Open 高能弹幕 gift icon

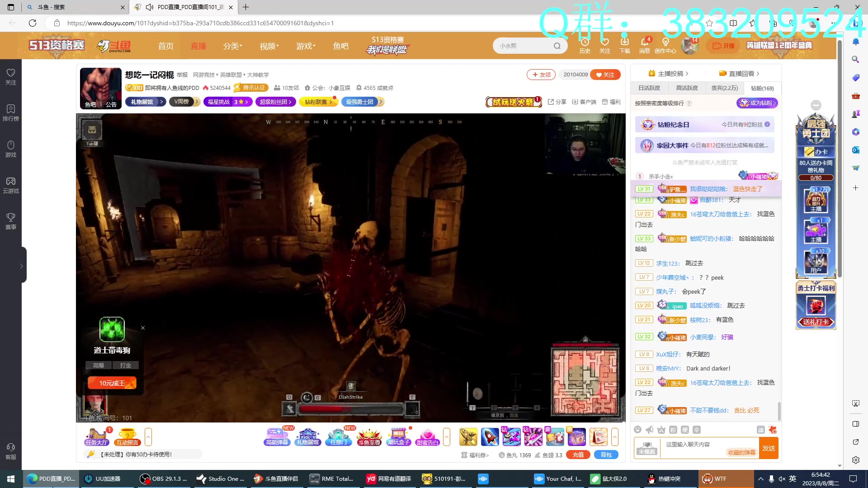[277, 436]
